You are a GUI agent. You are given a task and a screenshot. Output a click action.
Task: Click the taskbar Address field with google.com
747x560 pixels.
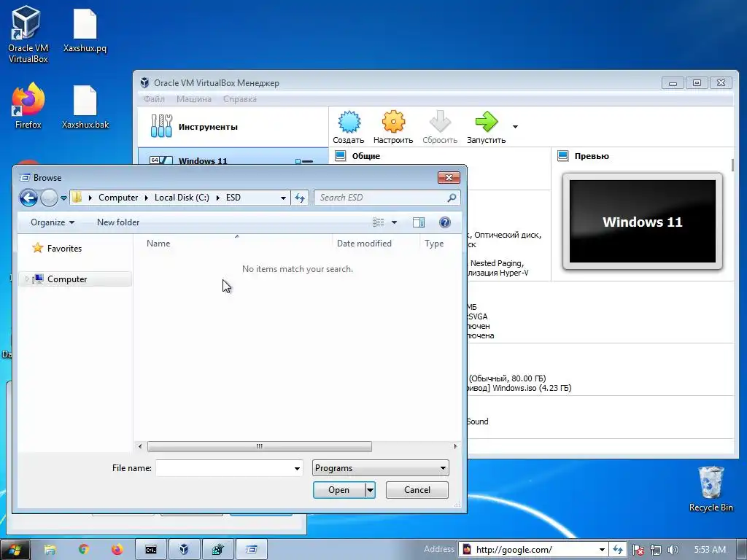point(527,550)
